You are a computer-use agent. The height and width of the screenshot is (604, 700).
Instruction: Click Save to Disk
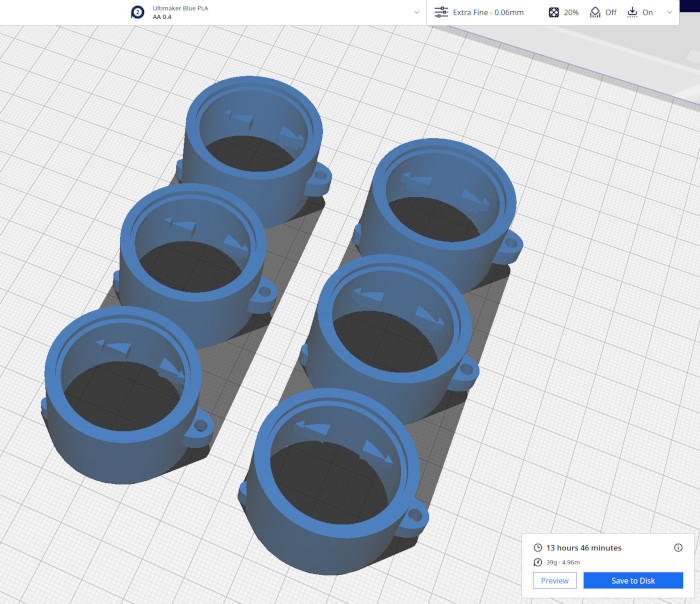click(x=633, y=581)
